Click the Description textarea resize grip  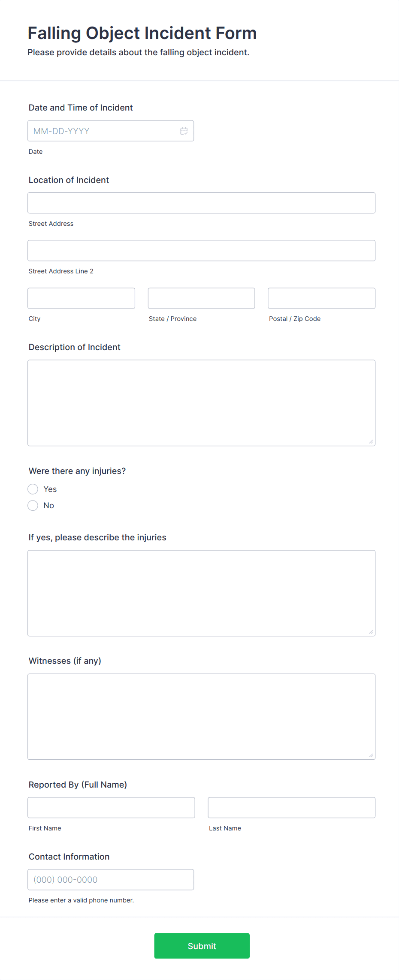tap(371, 441)
